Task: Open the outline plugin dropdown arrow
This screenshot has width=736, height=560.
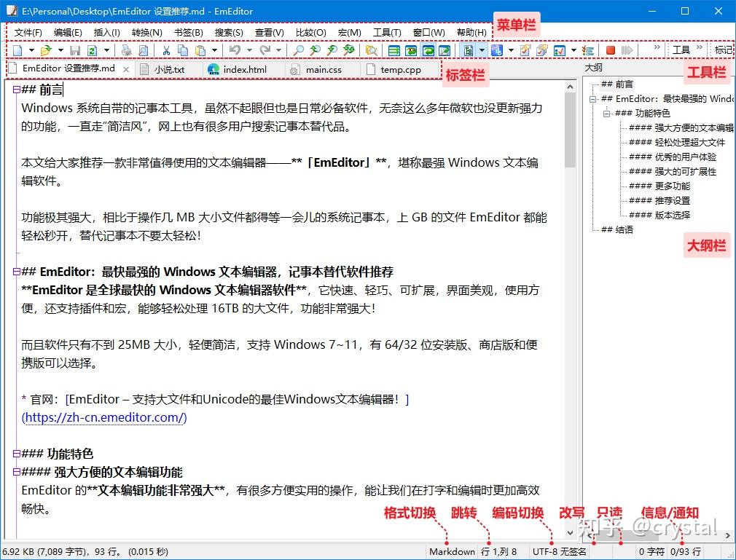Action: [482, 50]
